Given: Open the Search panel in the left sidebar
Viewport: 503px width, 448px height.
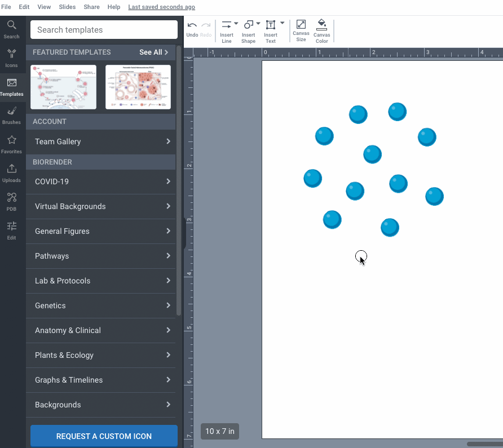Looking at the screenshot, I should [x=11, y=29].
